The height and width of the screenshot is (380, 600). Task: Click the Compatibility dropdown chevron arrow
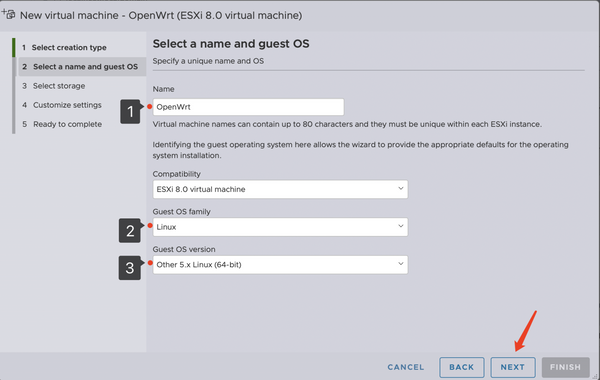401,188
